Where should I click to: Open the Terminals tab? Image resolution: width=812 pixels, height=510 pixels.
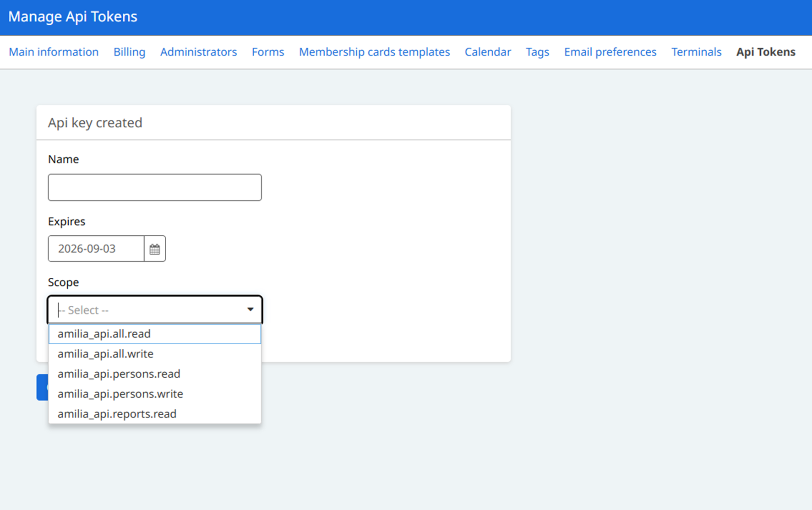point(696,52)
